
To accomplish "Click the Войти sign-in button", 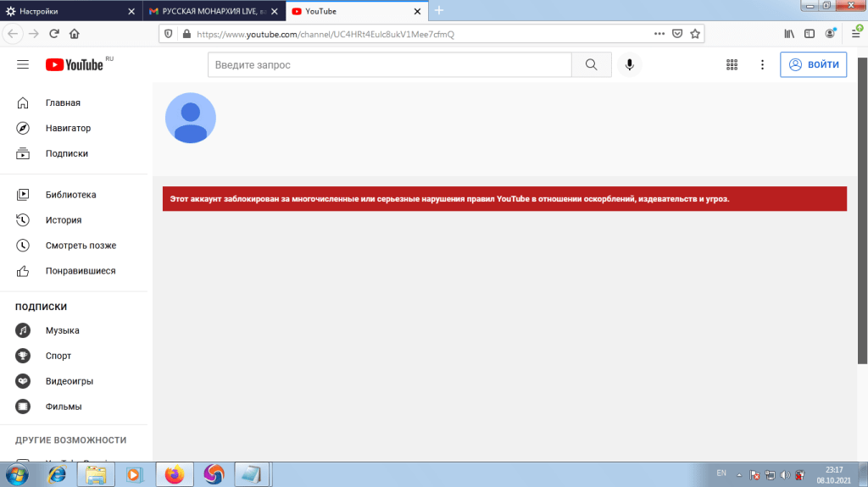I will point(813,65).
